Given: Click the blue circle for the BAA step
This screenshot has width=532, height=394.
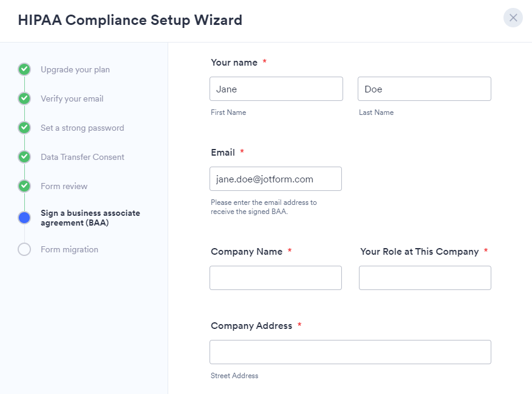Looking at the screenshot, I should 24,218.
